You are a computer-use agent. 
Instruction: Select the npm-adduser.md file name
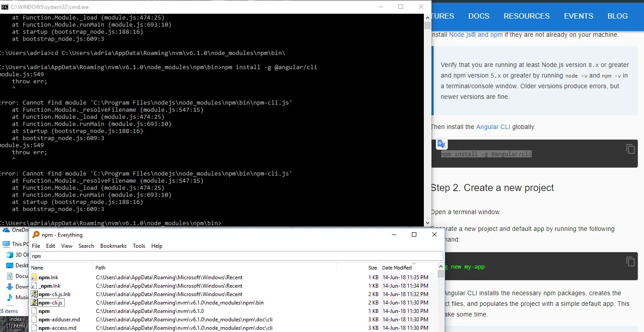pyautogui.click(x=59, y=320)
